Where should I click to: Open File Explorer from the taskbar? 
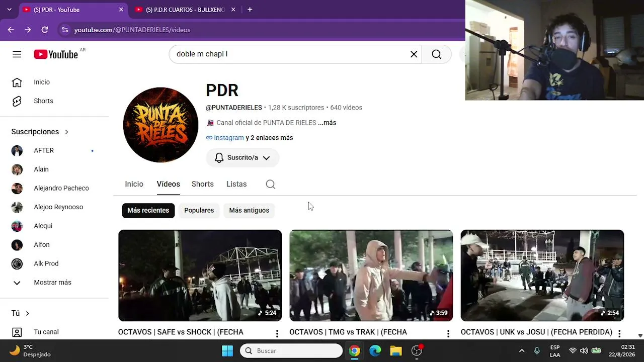click(396, 351)
